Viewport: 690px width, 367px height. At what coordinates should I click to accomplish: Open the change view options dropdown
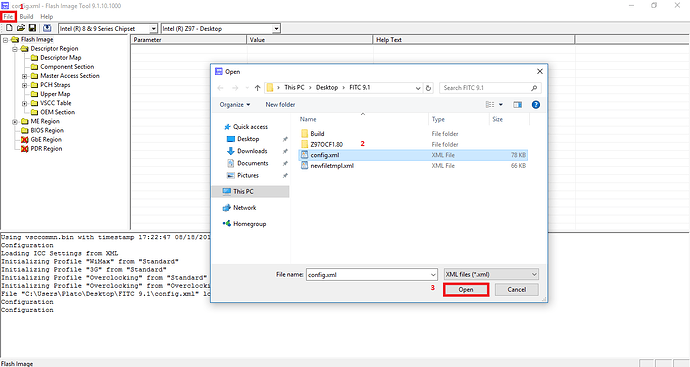501,105
